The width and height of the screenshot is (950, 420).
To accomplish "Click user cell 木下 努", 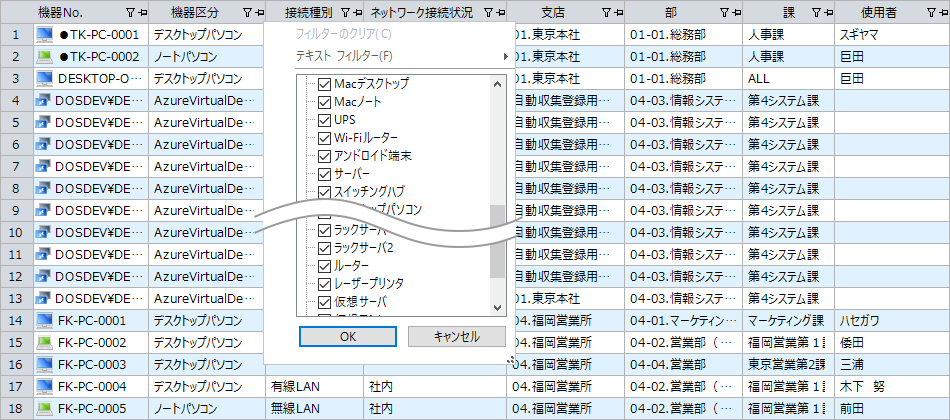I will [x=892, y=387].
